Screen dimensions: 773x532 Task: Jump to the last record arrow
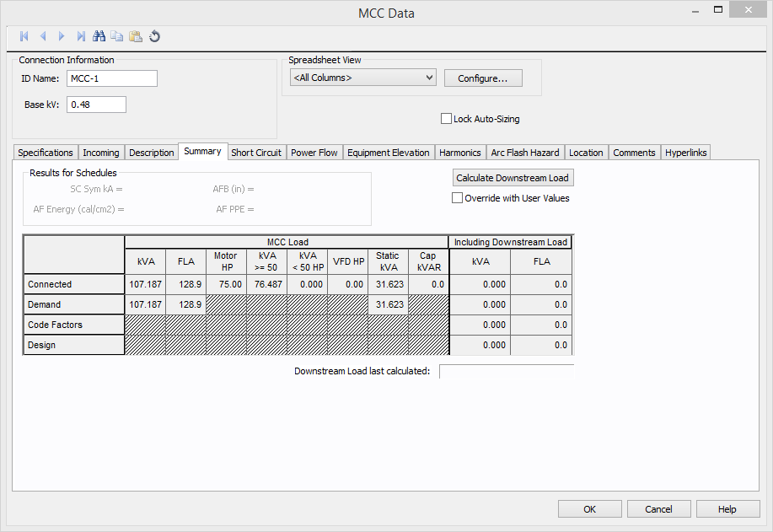tap(81, 36)
